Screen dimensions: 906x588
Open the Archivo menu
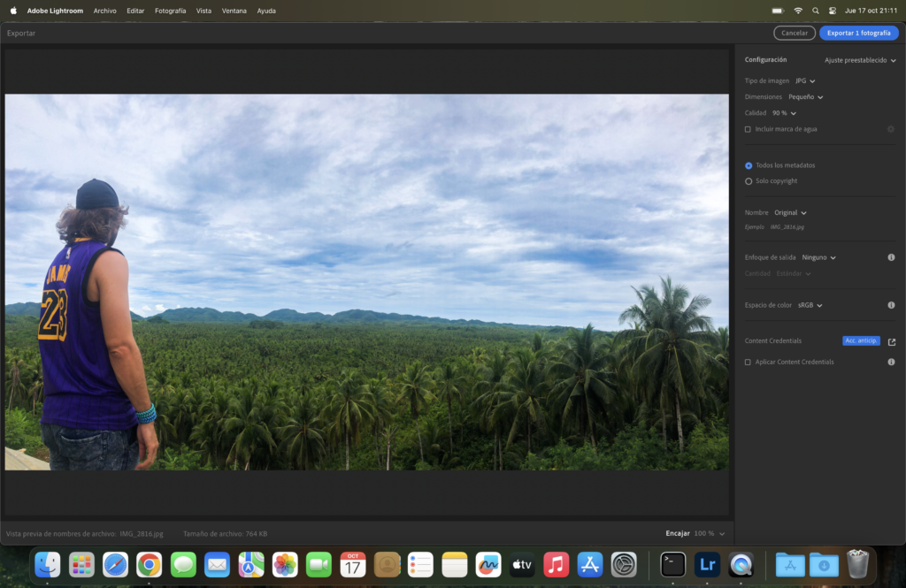click(x=104, y=11)
